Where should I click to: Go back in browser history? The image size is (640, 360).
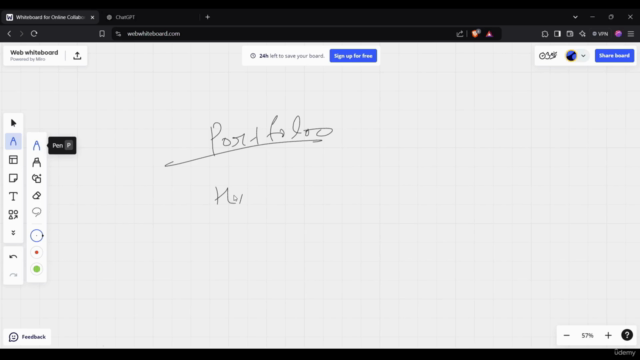(x=9, y=34)
